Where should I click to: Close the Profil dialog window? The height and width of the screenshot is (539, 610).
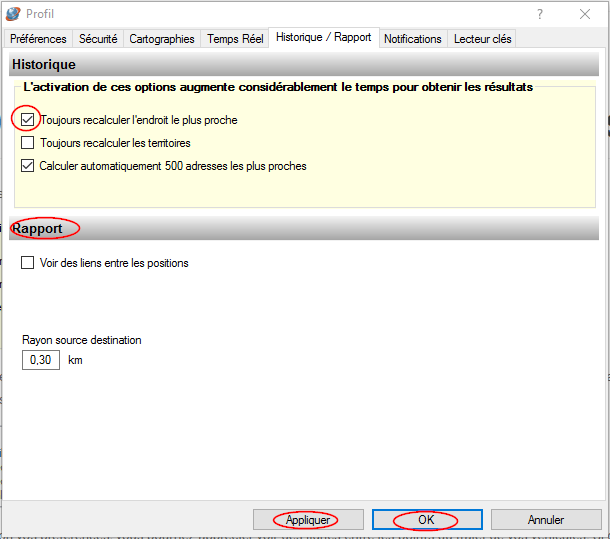pyautogui.click(x=585, y=14)
